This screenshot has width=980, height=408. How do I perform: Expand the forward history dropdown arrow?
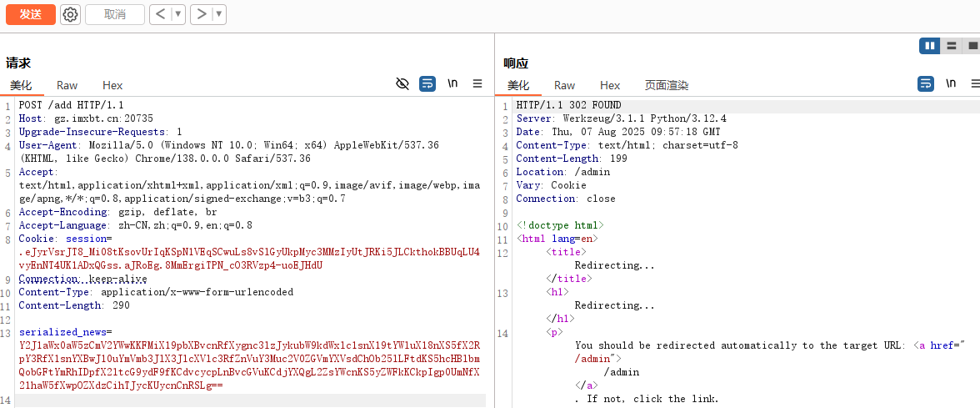click(218, 14)
